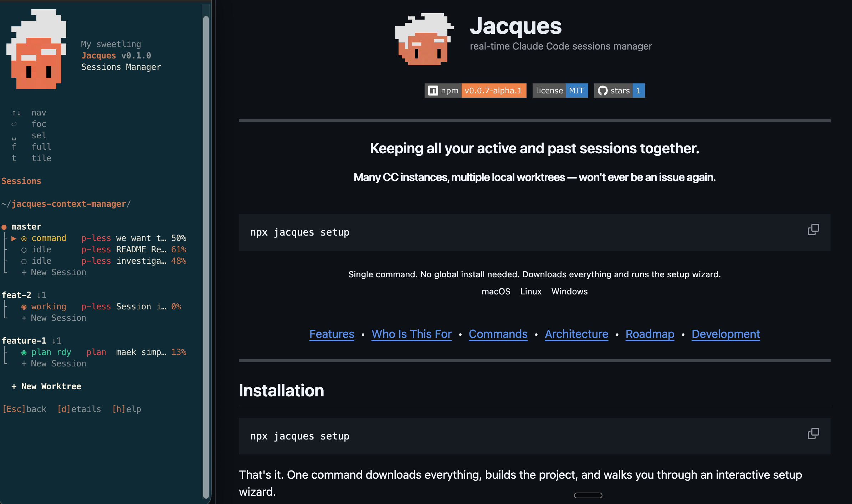The image size is (852, 504).
Task: Go to the Roadmap link
Action: (650, 334)
